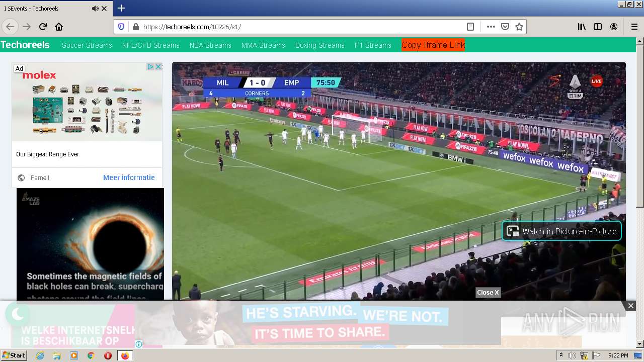Click the Techoreels site logo
This screenshot has width=644, height=362.
[x=25, y=45]
